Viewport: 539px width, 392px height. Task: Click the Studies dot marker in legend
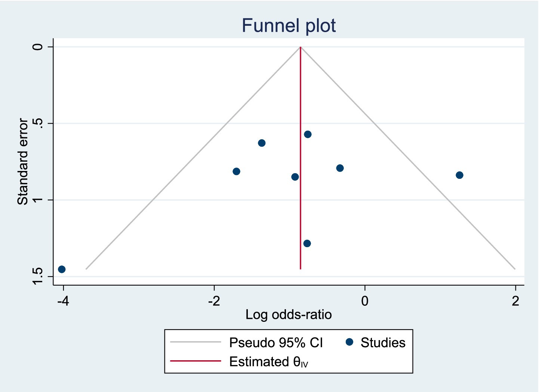(349, 342)
